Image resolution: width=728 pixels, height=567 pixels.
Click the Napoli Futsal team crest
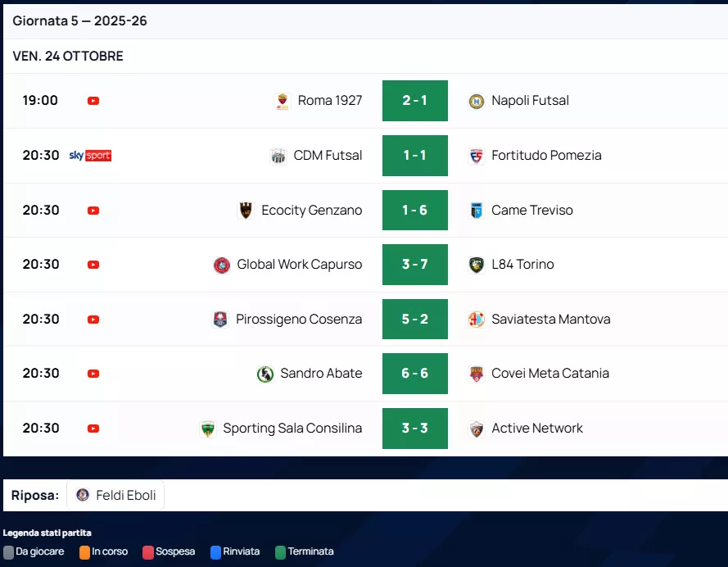click(476, 101)
